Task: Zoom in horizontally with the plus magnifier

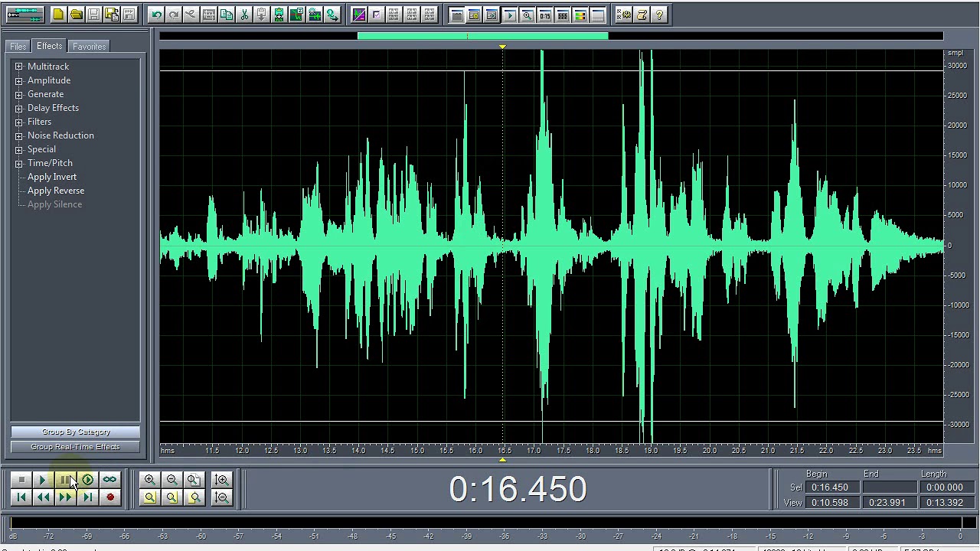Action: [x=150, y=480]
